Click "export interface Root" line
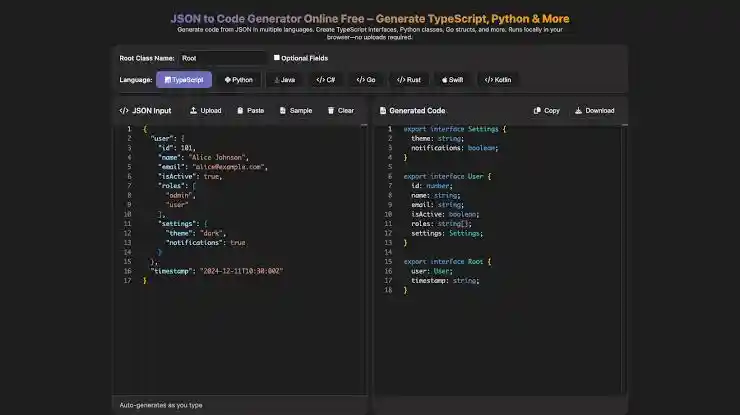Screen dimensions: 740x415 coord(447,261)
